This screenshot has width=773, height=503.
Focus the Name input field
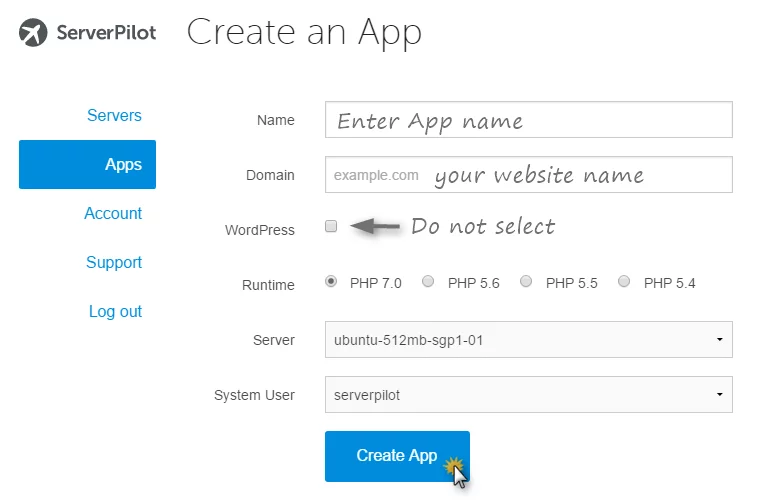click(528, 120)
